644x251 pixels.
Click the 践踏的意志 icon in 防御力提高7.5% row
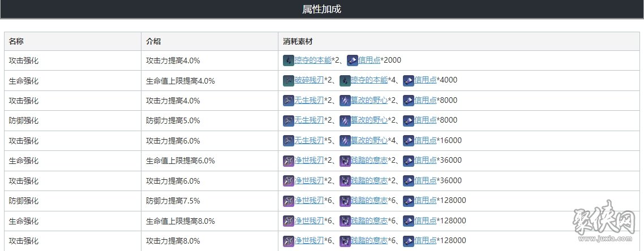point(345,201)
